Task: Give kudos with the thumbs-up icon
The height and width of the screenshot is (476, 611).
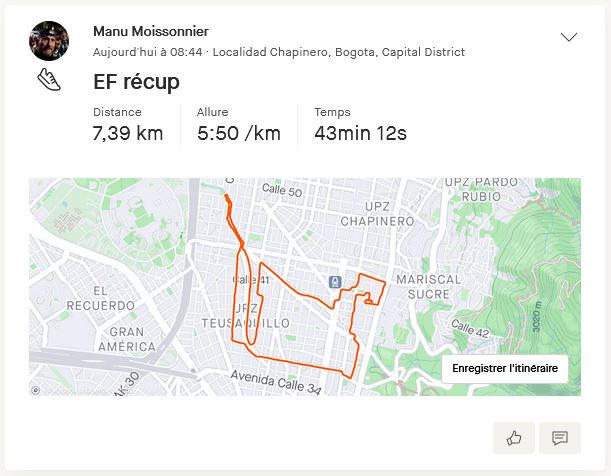Action: coord(514,437)
